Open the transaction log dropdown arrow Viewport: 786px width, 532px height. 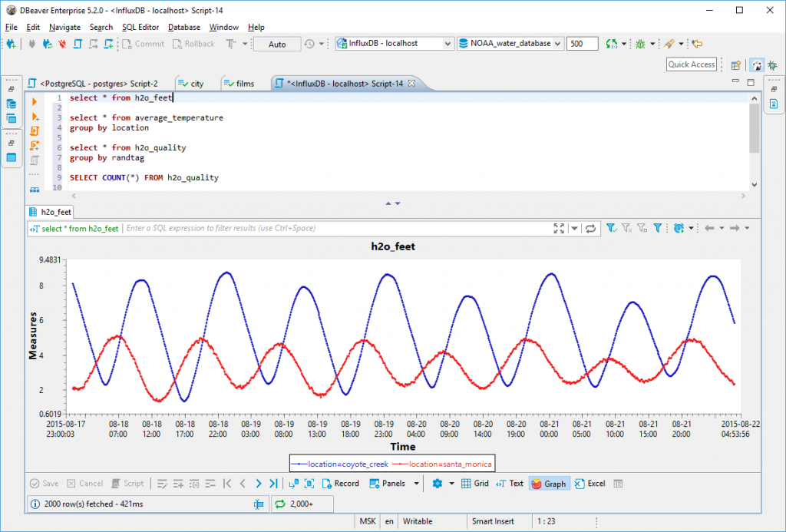pos(322,44)
